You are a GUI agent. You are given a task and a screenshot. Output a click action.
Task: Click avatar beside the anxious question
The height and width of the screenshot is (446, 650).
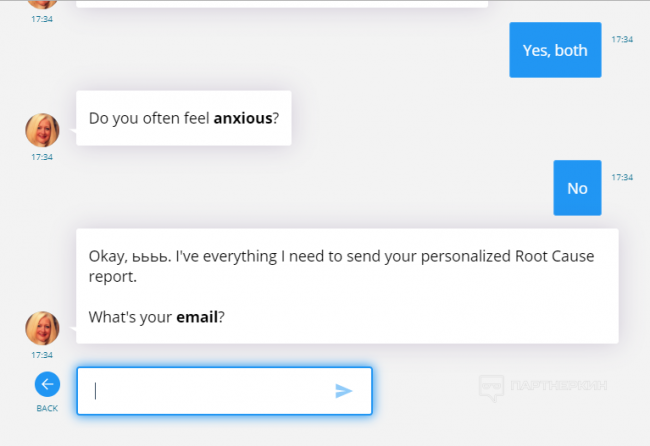(42, 130)
